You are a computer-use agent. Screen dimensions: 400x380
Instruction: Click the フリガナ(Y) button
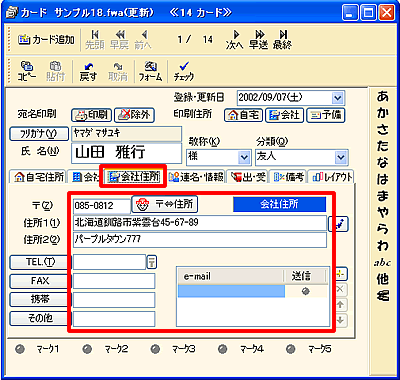(39, 134)
